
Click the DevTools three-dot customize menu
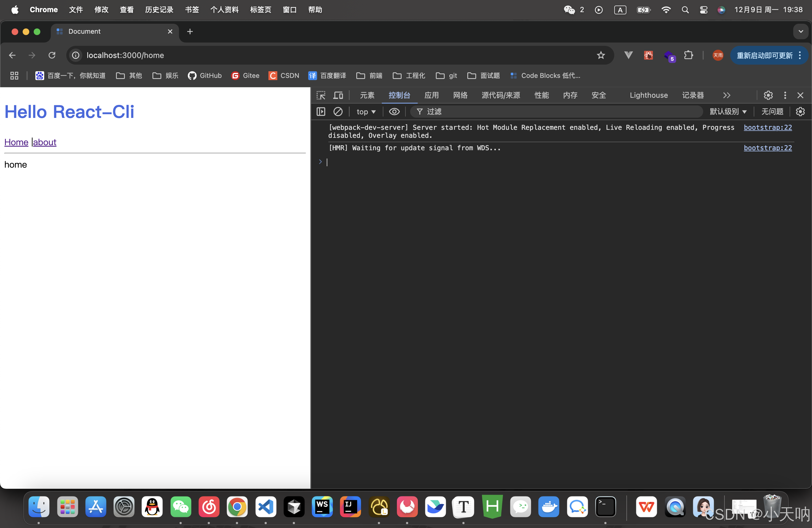point(785,95)
